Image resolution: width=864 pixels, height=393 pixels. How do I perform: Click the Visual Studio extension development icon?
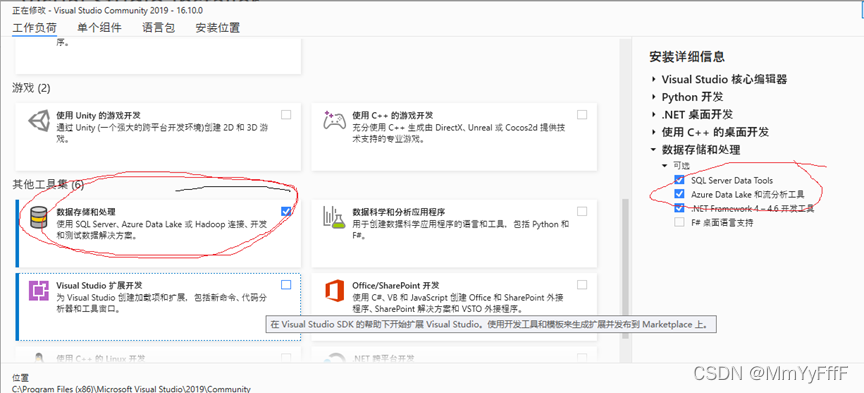pyautogui.click(x=39, y=291)
